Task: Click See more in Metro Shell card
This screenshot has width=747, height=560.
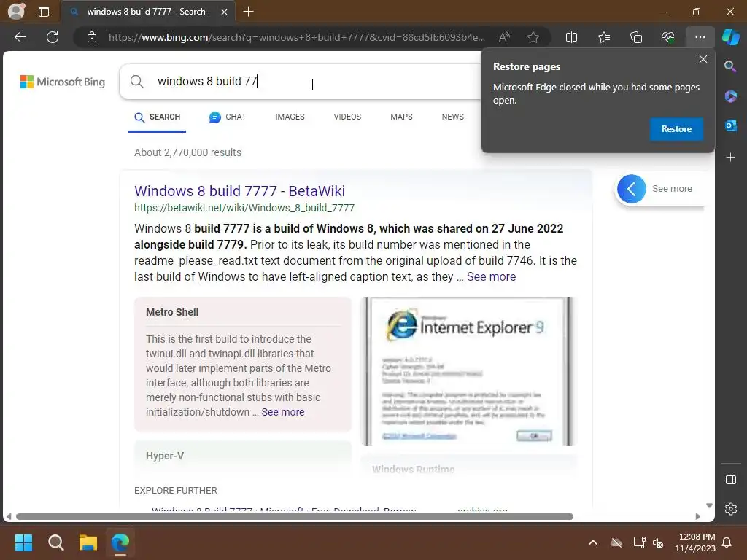Action: coord(282,413)
